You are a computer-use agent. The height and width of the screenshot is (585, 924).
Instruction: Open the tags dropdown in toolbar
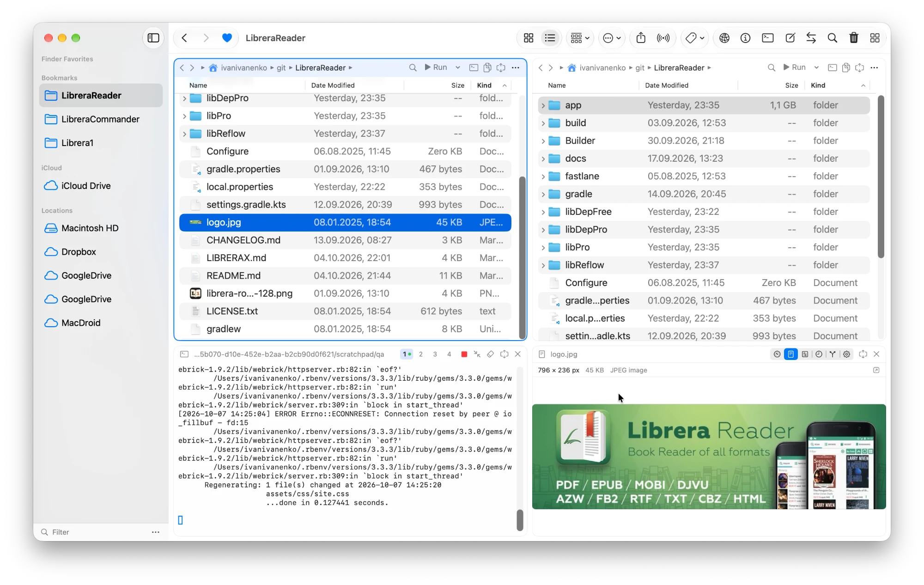[x=694, y=38]
